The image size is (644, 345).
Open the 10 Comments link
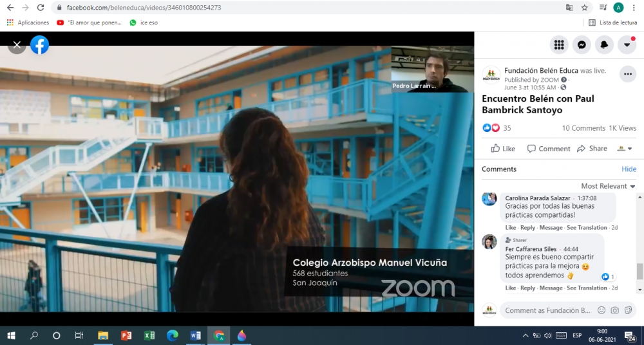[x=583, y=128]
